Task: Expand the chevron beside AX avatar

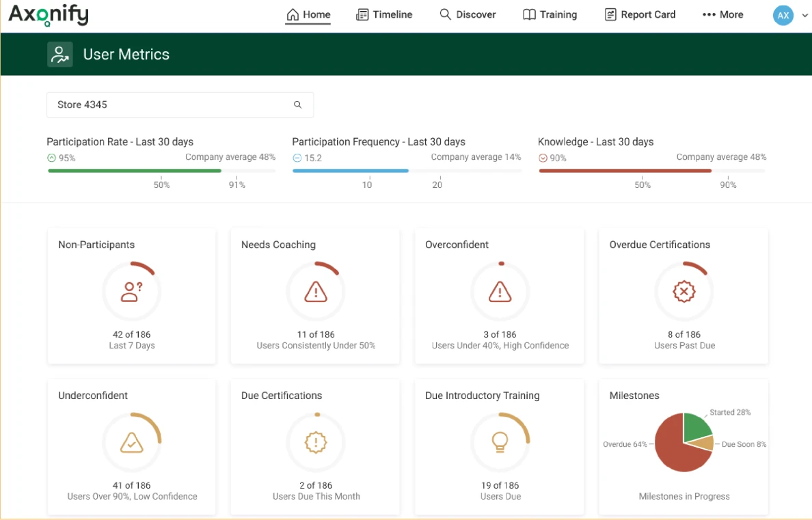Action: [804, 15]
